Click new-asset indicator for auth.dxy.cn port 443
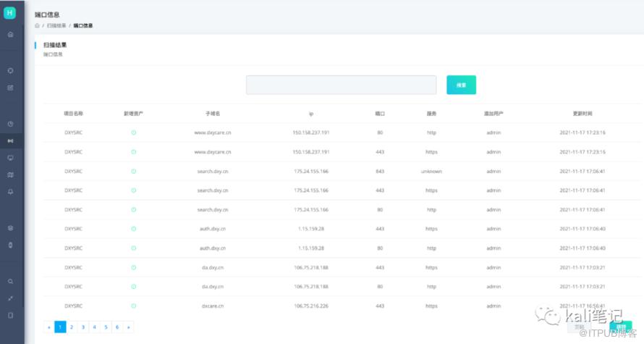The image size is (644, 344). 133,228
